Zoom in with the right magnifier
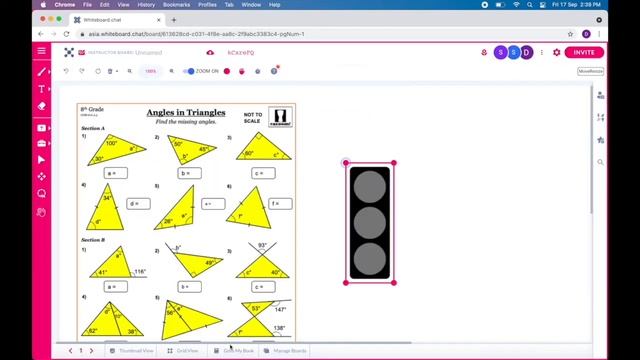Viewport: 640px width, 360px height. click(172, 71)
